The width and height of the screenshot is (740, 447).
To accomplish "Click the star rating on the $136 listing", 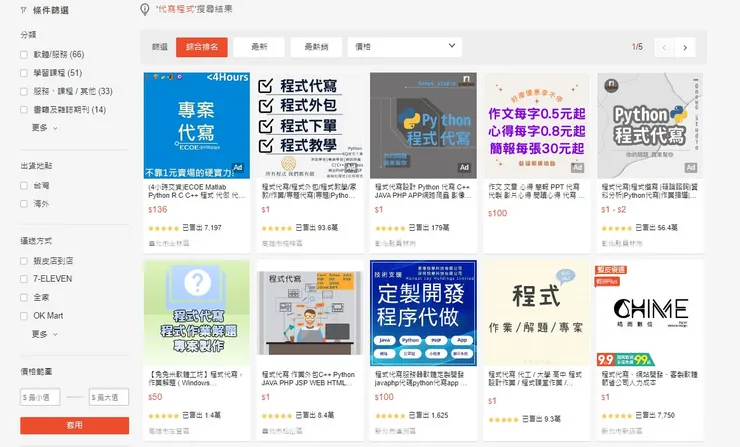I will pyautogui.click(x=163, y=228).
